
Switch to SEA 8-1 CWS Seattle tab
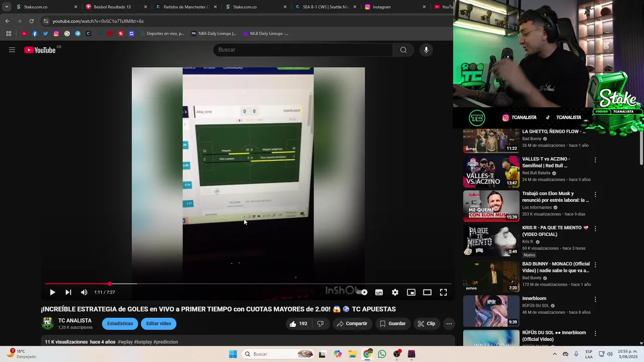pos(325,7)
